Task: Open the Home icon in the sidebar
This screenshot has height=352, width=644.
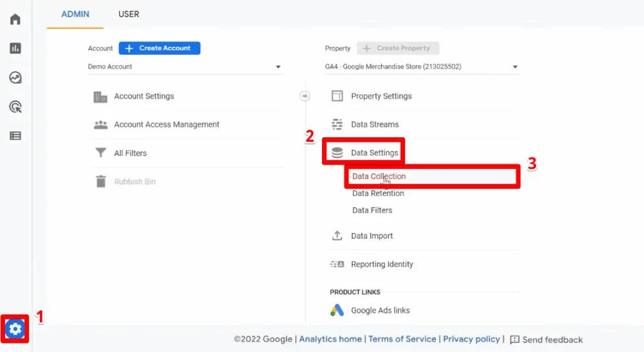Action: pyautogui.click(x=15, y=19)
